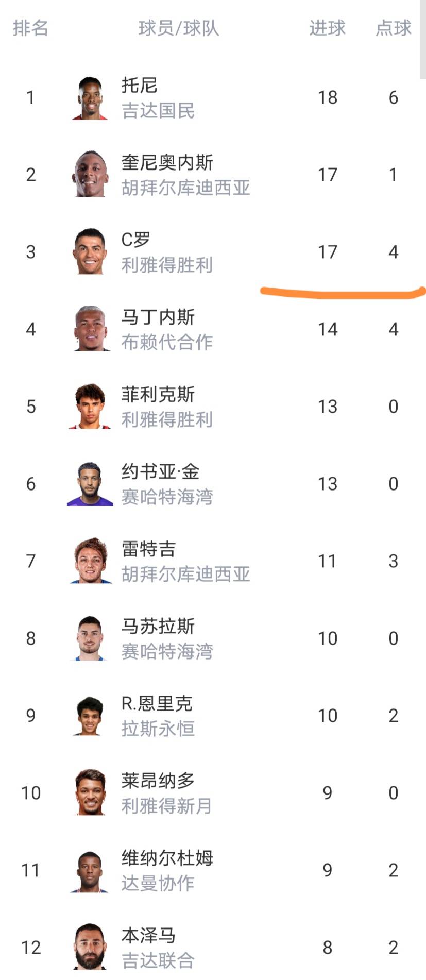The height and width of the screenshot is (980, 426).
Task: Click 本泽马's avatar image
Action: click(90, 947)
